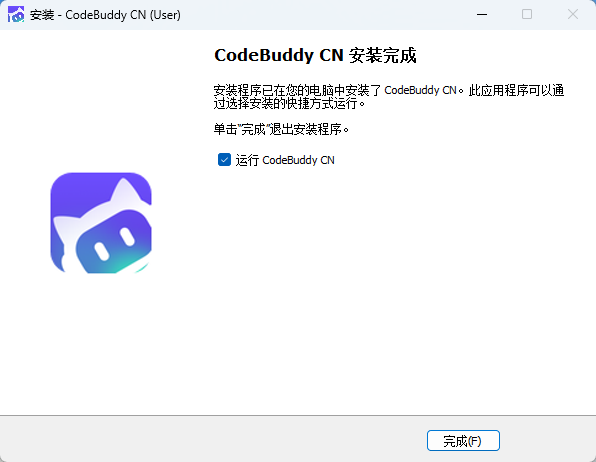Click the 运行 CodeBuddy CN checkbox label

pos(285,160)
